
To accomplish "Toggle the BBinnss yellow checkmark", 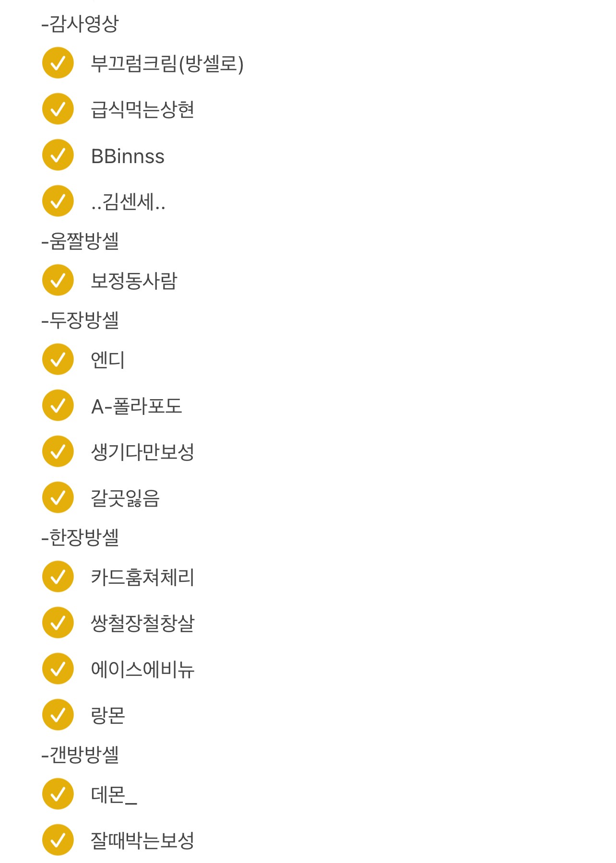I will point(58,155).
